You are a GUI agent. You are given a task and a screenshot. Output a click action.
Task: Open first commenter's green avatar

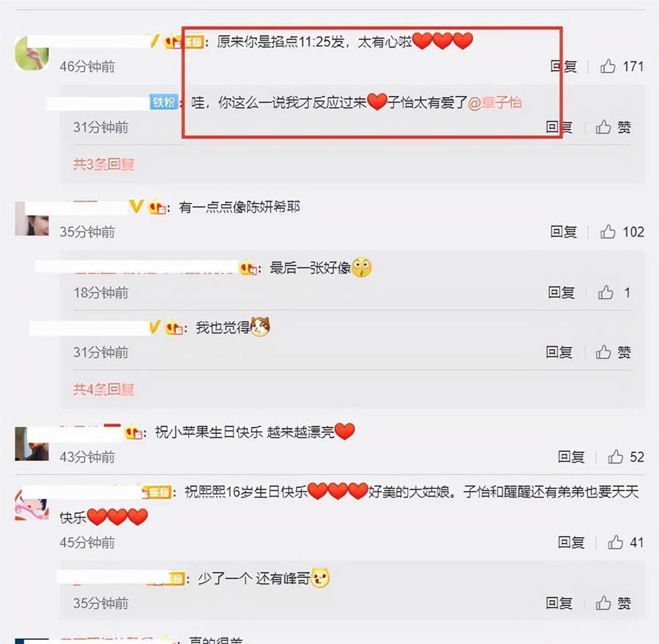(31, 53)
